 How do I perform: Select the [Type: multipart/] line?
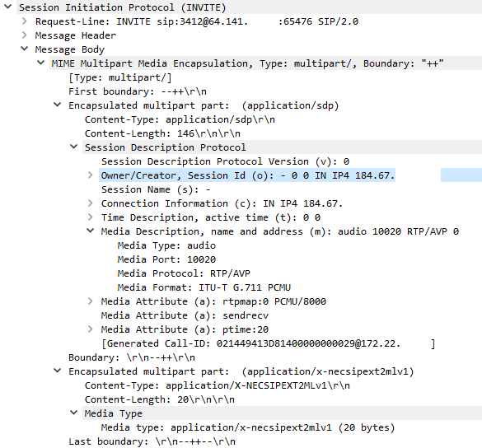(120, 77)
